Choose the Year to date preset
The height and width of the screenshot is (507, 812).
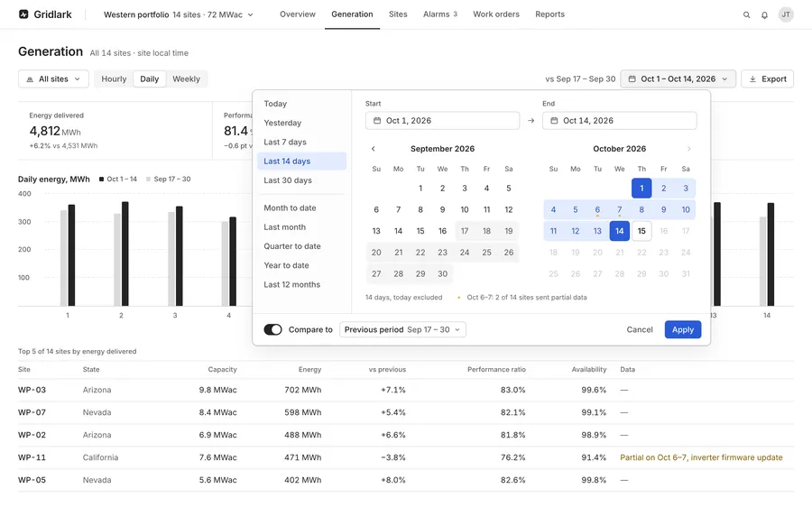click(301, 265)
